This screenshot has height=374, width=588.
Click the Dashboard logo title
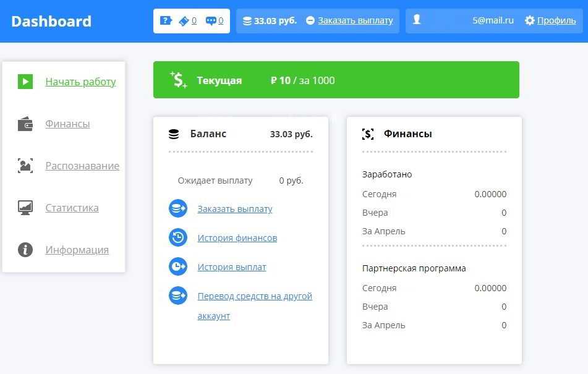tap(51, 22)
